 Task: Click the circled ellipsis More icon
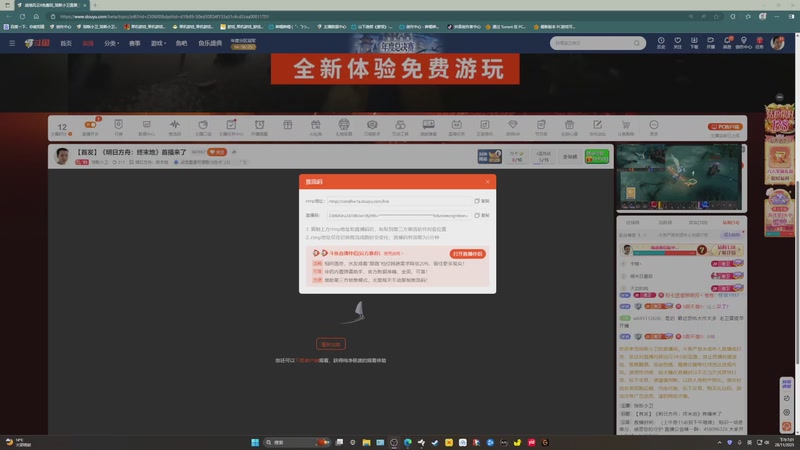654,124
